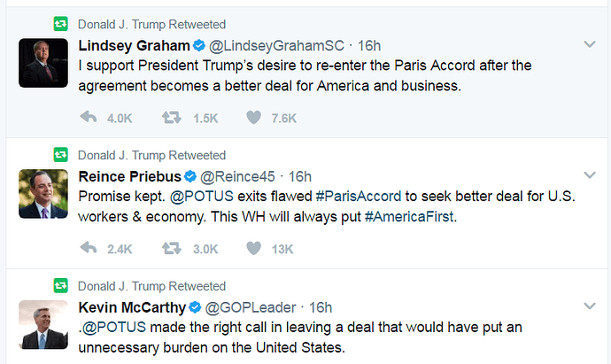Image resolution: width=611 pixels, height=364 pixels.
Task: Retweet the Reince Priebus tweet
Action: coord(172,249)
